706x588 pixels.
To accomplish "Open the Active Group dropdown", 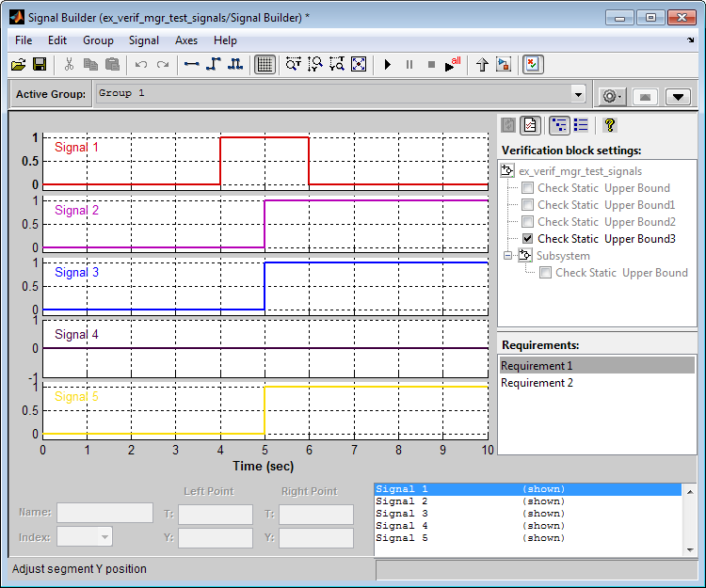I will tap(578, 94).
